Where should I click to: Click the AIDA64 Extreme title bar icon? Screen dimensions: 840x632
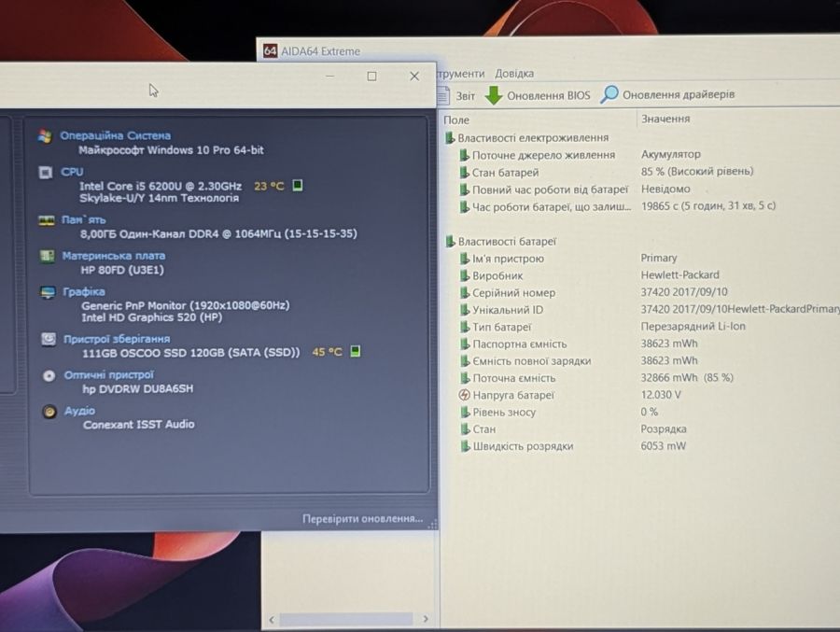click(x=270, y=51)
